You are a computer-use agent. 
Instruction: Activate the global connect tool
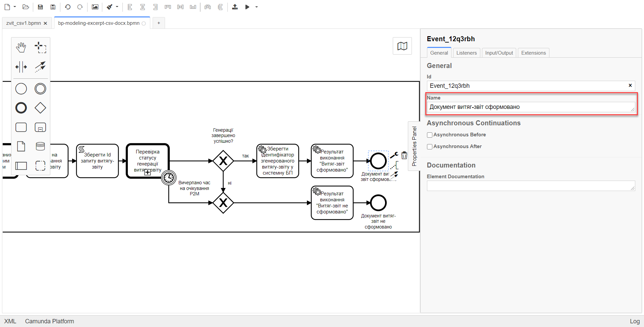pos(40,67)
